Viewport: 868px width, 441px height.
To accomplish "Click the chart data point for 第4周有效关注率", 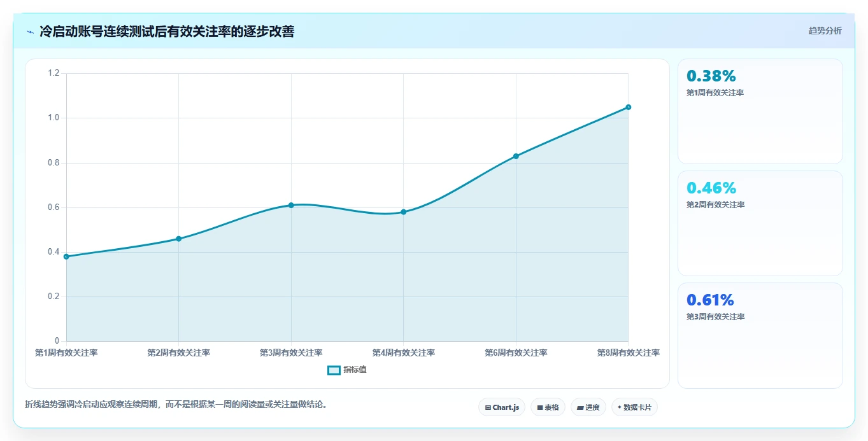I will point(403,212).
